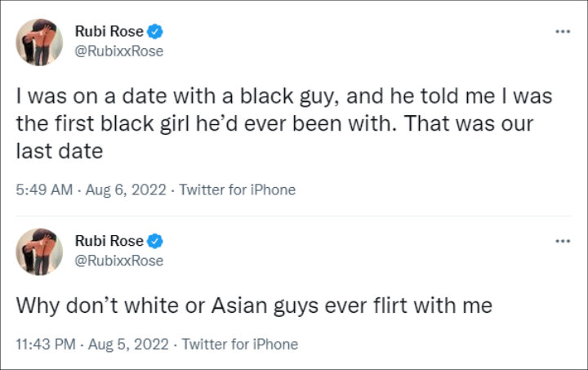
Task: Click the verified badge on first tweet
Action: coord(154,32)
